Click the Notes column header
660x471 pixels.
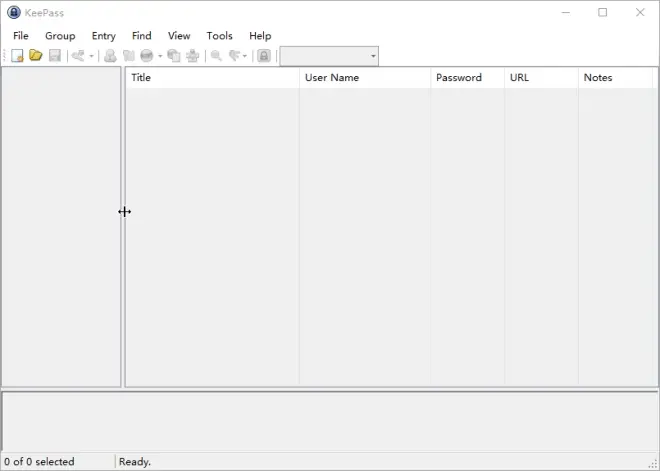click(615, 77)
